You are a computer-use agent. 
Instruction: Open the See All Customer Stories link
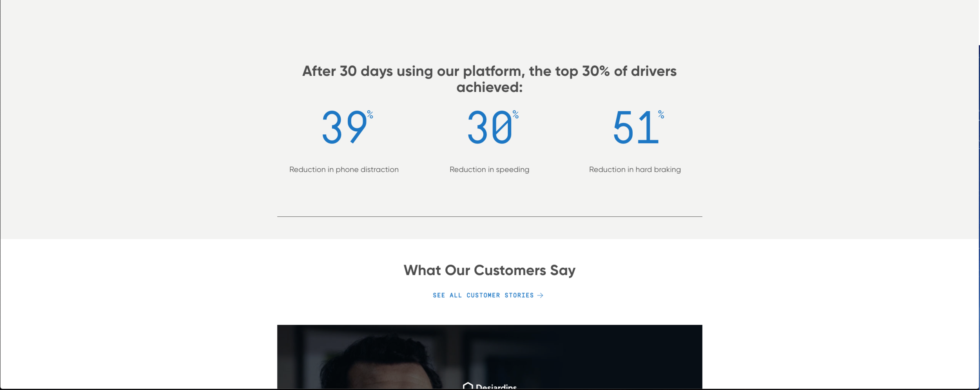pyautogui.click(x=488, y=295)
